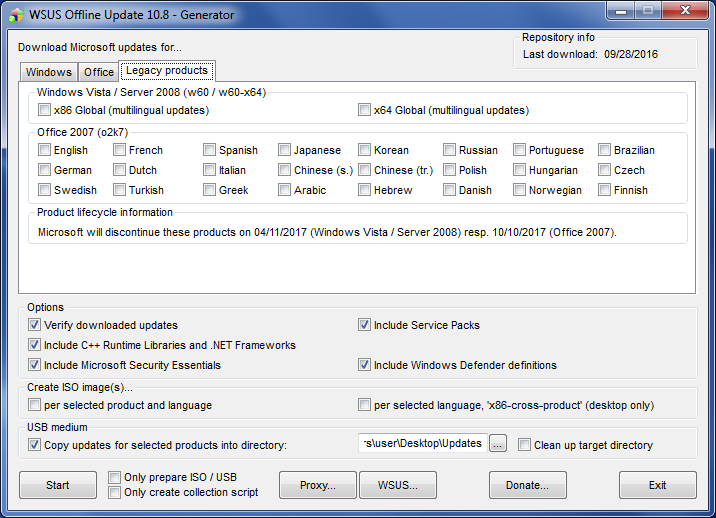Screen dimensions: 716x518
Task: Check the Brazilian language option
Action: pyautogui.click(x=604, y=150)
